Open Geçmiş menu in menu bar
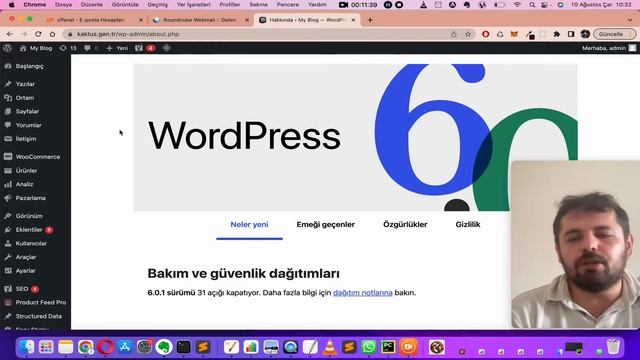This screenshot has height=360, width=640. click(157, 4)
